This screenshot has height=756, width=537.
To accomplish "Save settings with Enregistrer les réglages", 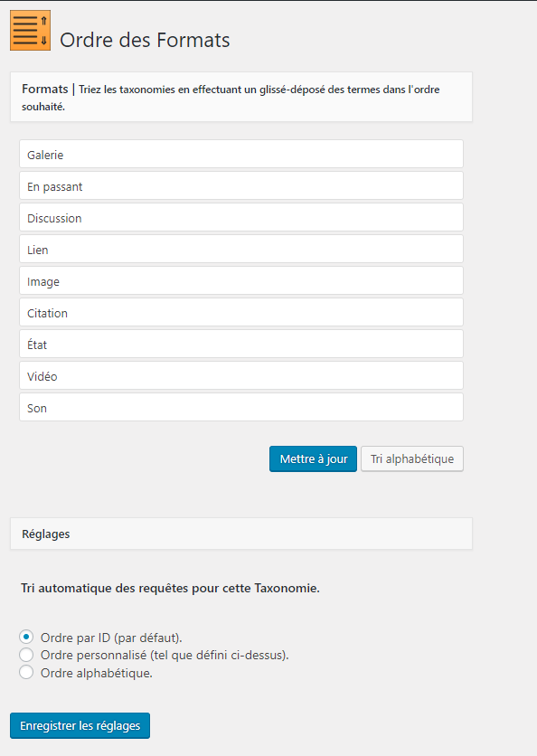I will coord(80,725).
